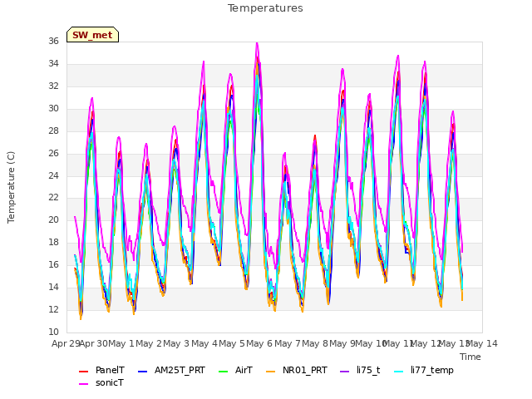This screenshot has height=399, width=532.
Task: Click the May 8 x-axis tick label
Action: (x=315, y=343)
